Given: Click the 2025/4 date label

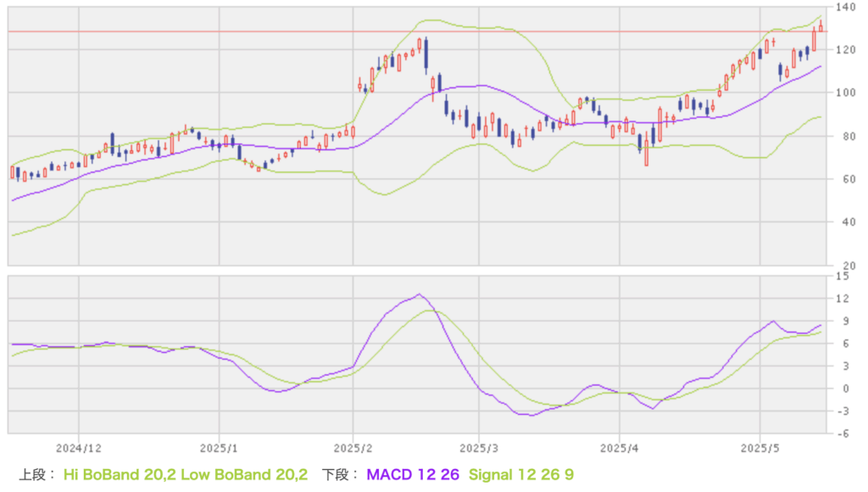Looking at the screenshot, I should [619, 448].
